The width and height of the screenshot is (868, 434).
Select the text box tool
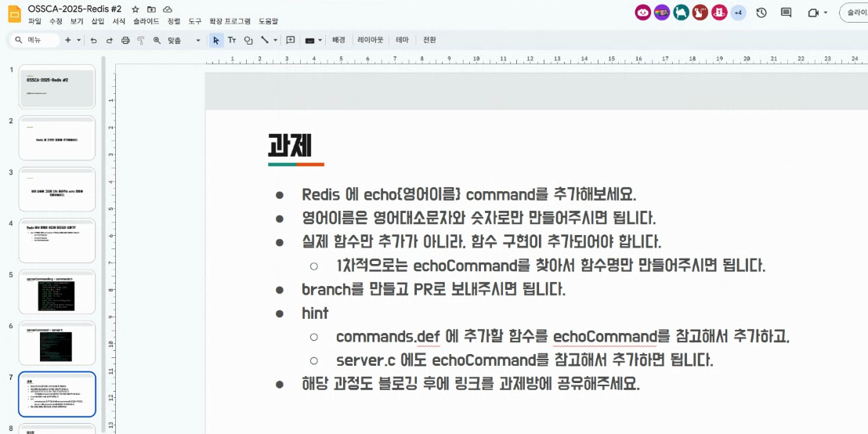click(232, 40)
